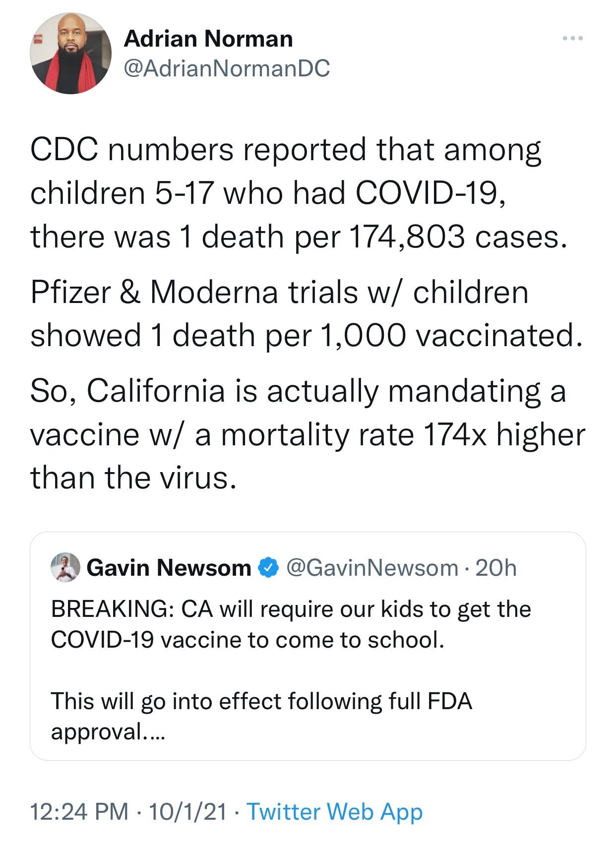Open Adrian Norman's profile via display name
This screenshot has width=616, height=844.
point(208,39)
